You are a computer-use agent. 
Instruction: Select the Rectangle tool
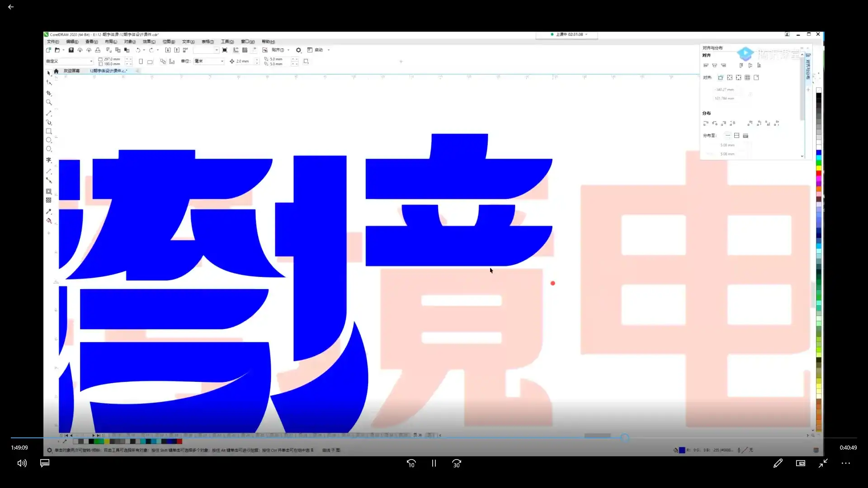point(49,131)
